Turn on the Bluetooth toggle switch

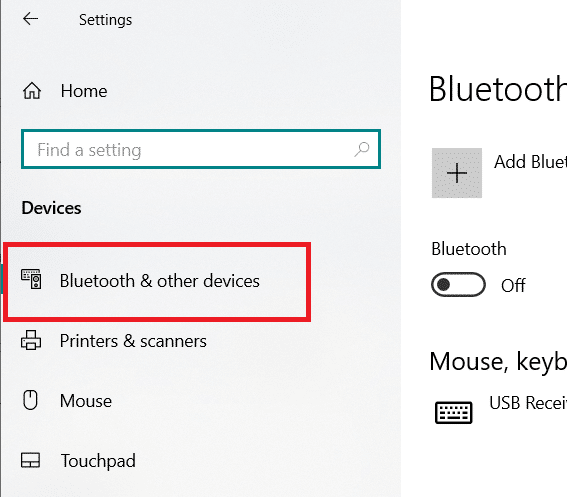[458, 285]
